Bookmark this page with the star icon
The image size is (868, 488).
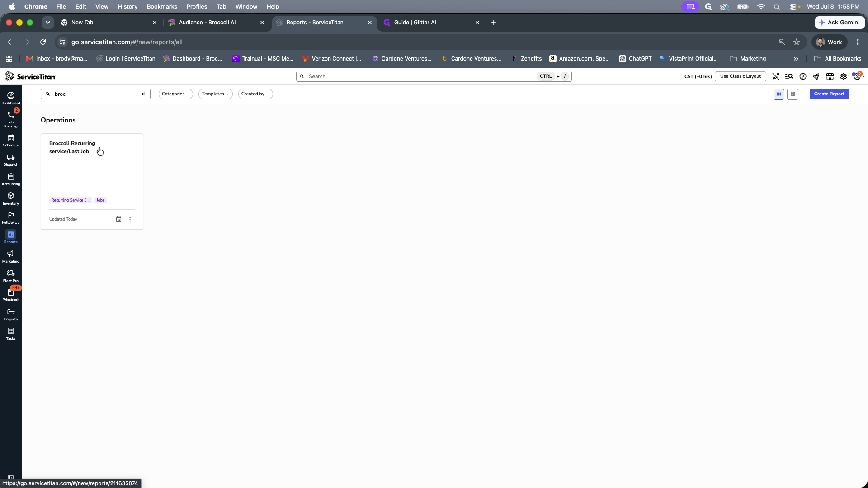coord(797,42)
